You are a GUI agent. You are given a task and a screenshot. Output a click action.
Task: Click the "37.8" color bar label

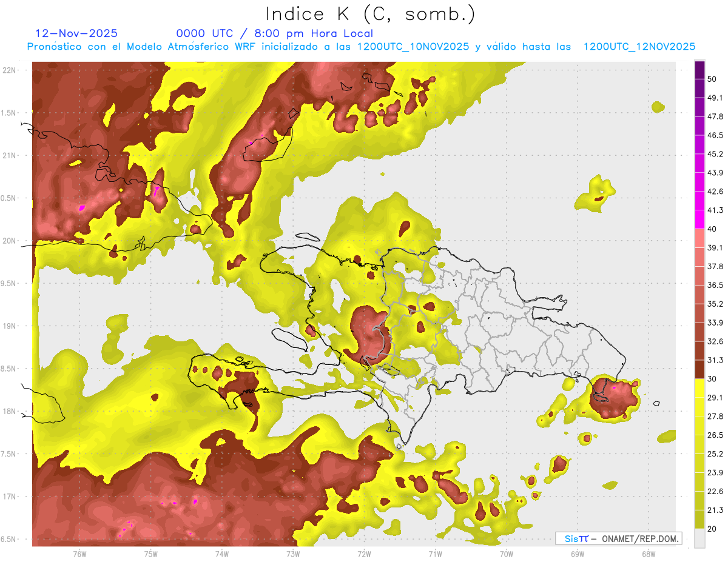(x=715, y=267)
